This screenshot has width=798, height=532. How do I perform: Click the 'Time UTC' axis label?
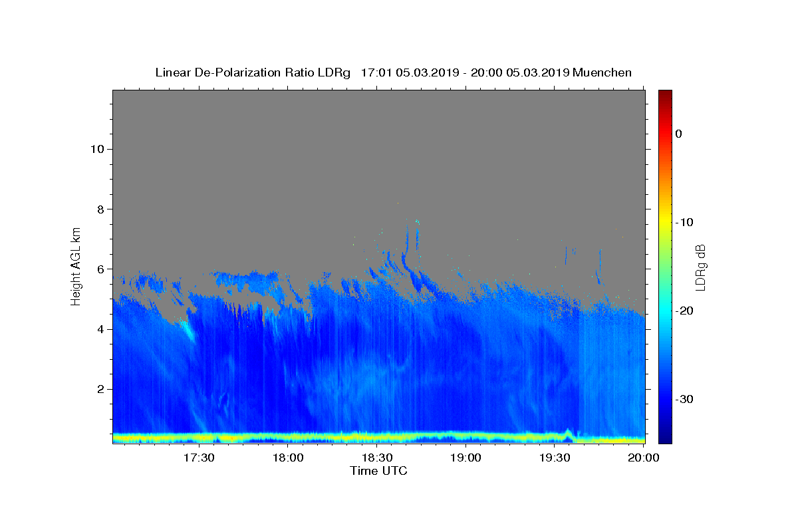click(378, 471)
